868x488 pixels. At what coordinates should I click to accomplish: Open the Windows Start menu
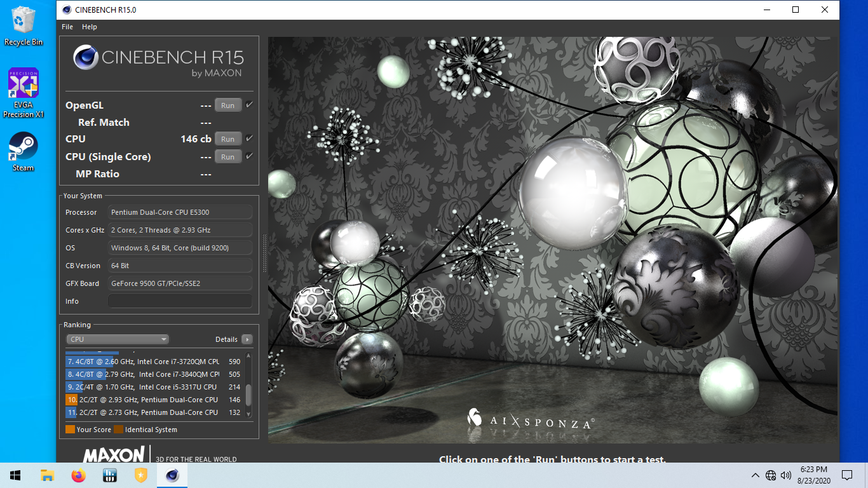pos(15,475)
